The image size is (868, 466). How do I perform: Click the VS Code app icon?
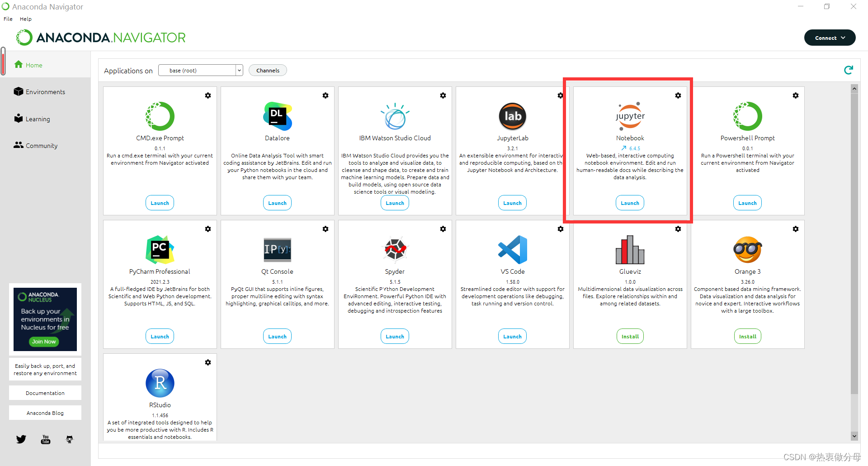click(x=513, y=250)
